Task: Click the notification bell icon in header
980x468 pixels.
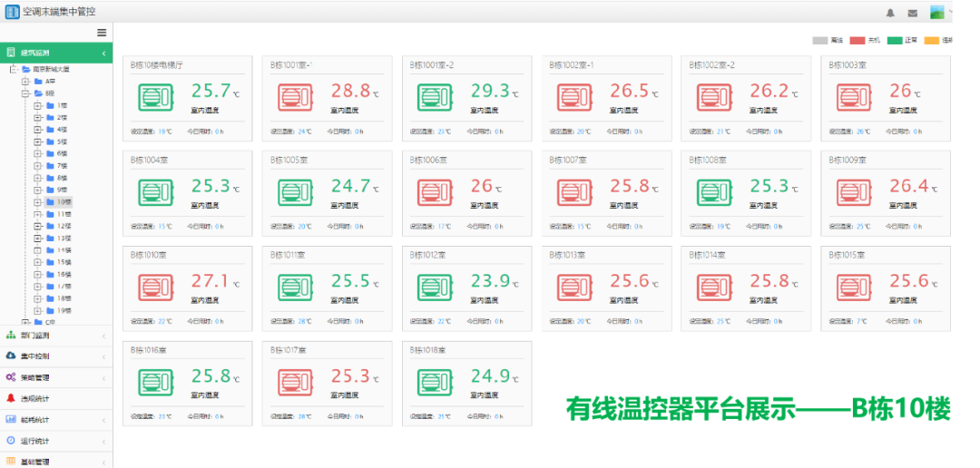Action: 890,13
